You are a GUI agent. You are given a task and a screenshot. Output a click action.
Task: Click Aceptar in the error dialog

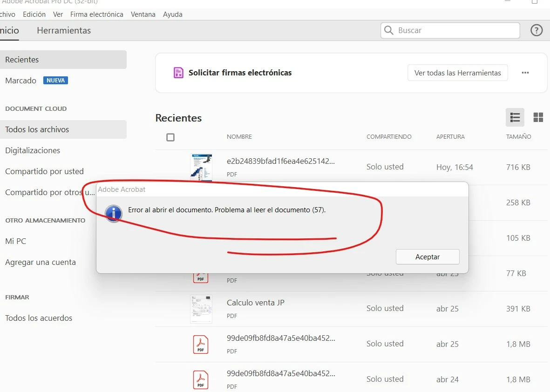pyautogui.click(x=428, y=257)
